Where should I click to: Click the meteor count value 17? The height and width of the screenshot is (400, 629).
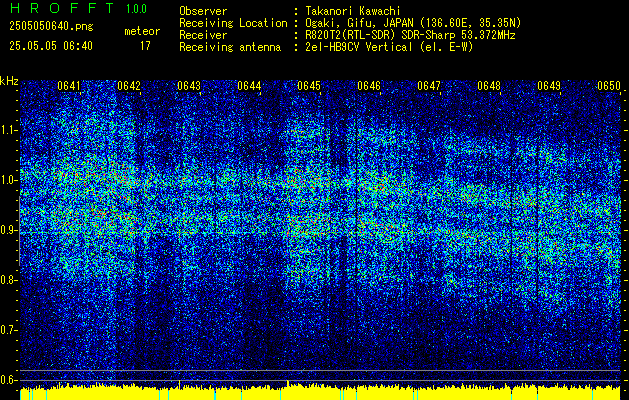tap(145, 46)
